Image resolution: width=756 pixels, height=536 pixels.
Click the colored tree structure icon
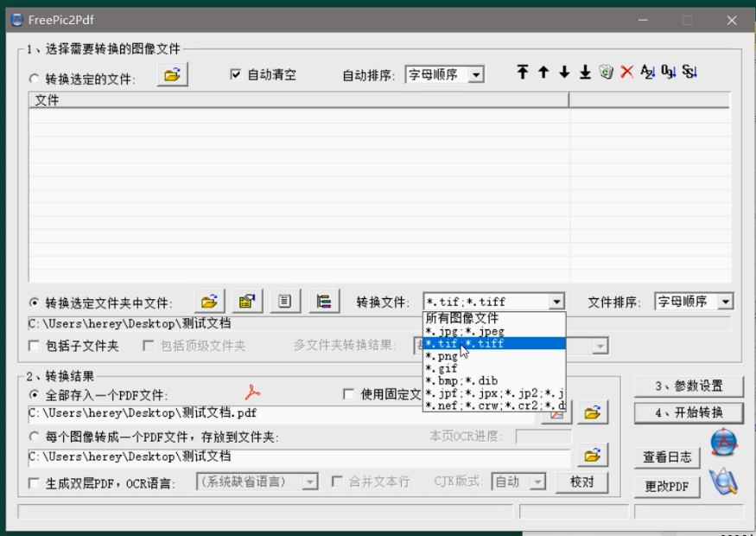coord(323,302)
